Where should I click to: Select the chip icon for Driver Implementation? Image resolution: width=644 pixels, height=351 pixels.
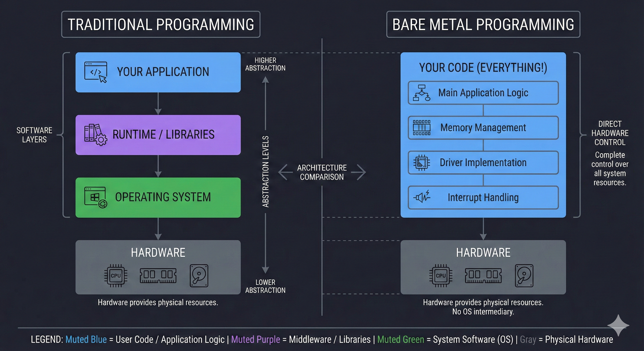click(x=421, y=163)
